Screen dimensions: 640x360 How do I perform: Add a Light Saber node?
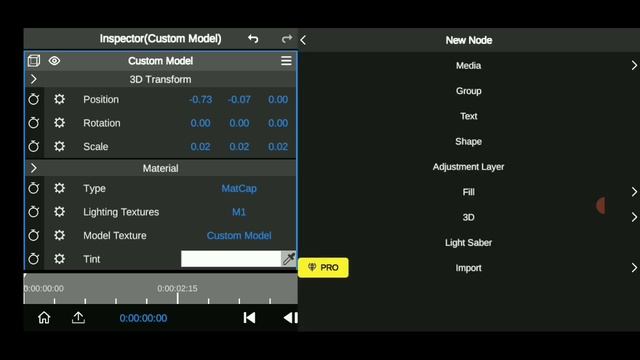click(469, 243)
